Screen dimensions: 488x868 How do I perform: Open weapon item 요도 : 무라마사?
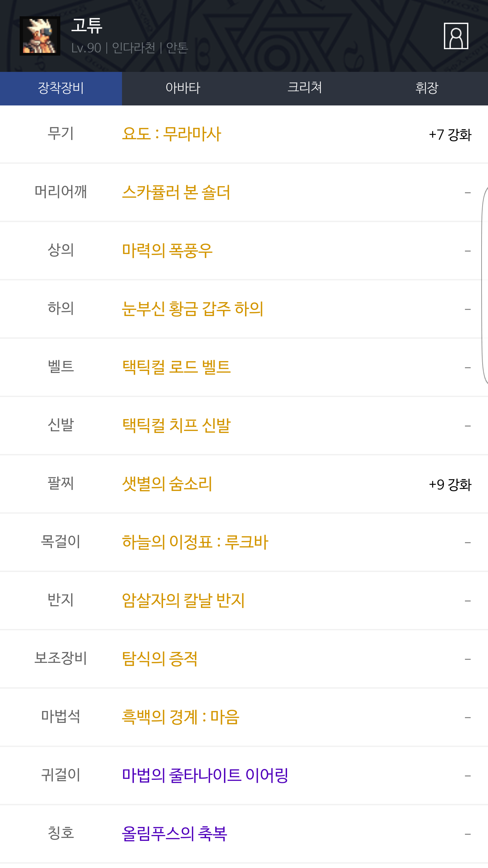(171, 134)
